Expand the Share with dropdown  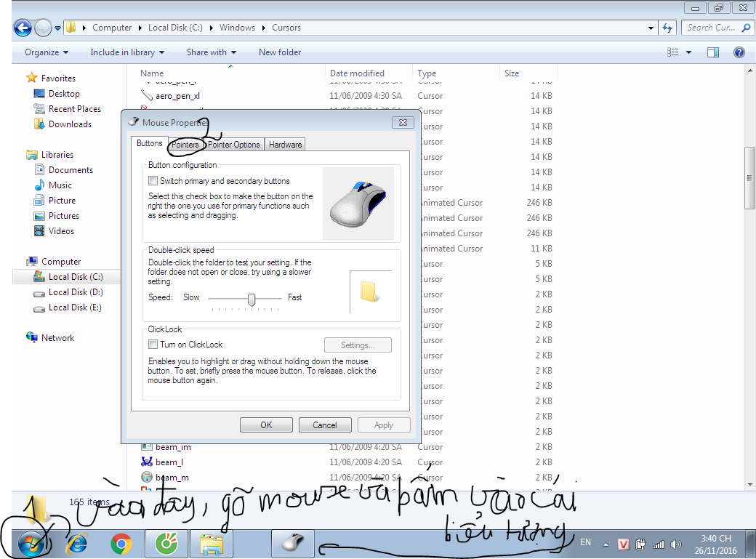click(211, 52)
